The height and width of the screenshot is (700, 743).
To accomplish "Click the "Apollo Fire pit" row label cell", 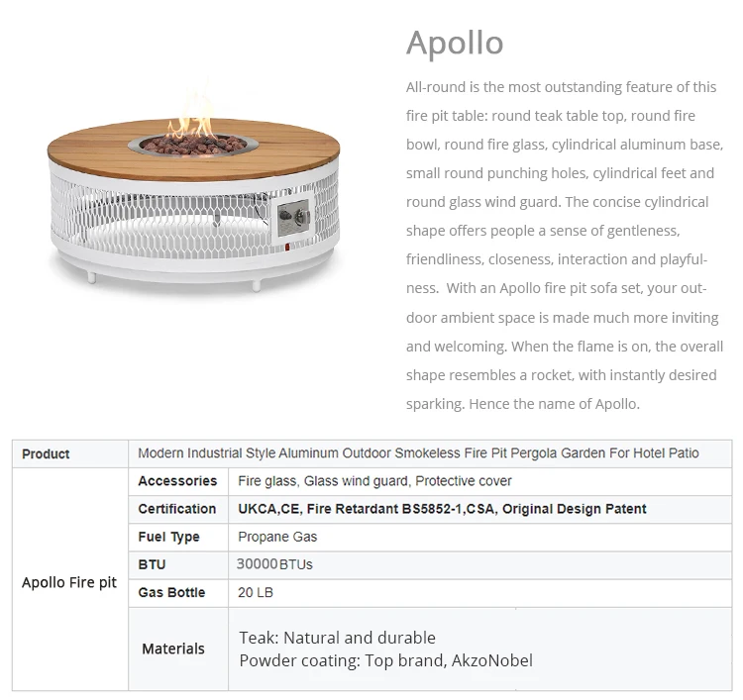I will [69, 582].
